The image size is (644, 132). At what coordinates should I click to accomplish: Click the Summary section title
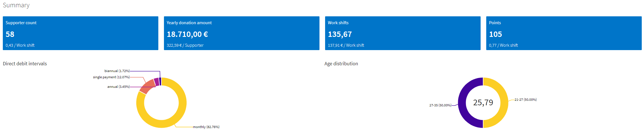click(16, 5)
